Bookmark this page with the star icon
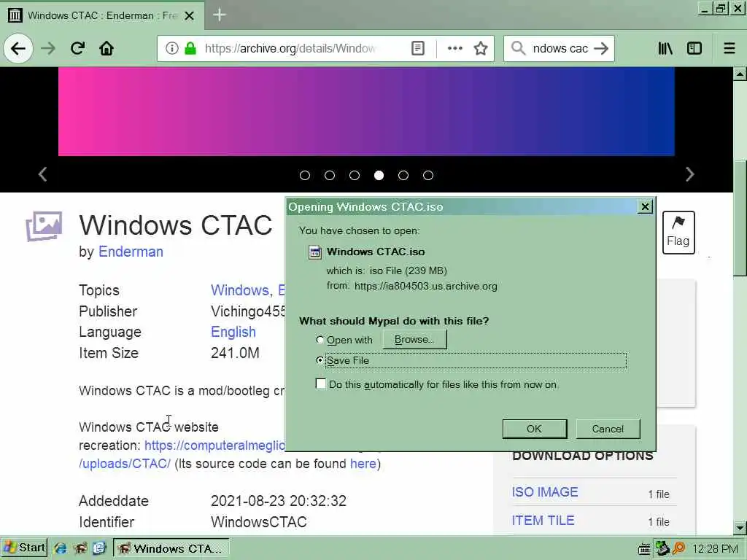The width and height of the screenshot is (747, 560). click(x=481, y=48)
